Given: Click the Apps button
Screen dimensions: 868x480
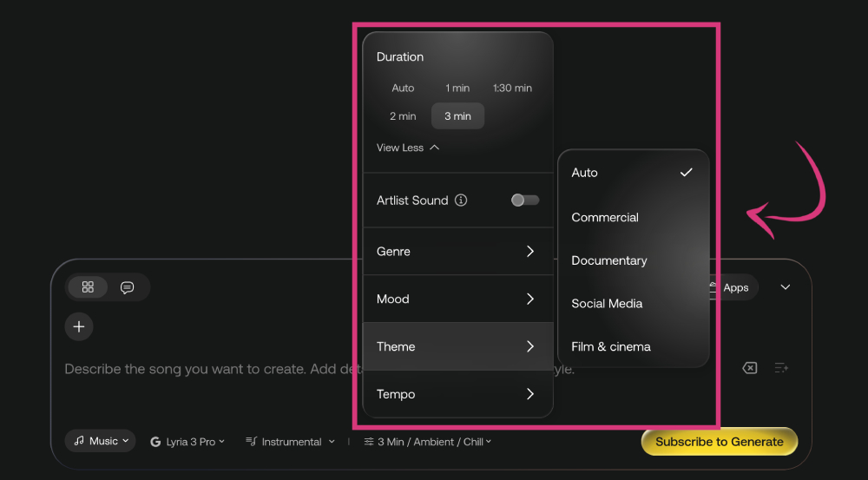Looking at the screenshot, I should point(735,287).
